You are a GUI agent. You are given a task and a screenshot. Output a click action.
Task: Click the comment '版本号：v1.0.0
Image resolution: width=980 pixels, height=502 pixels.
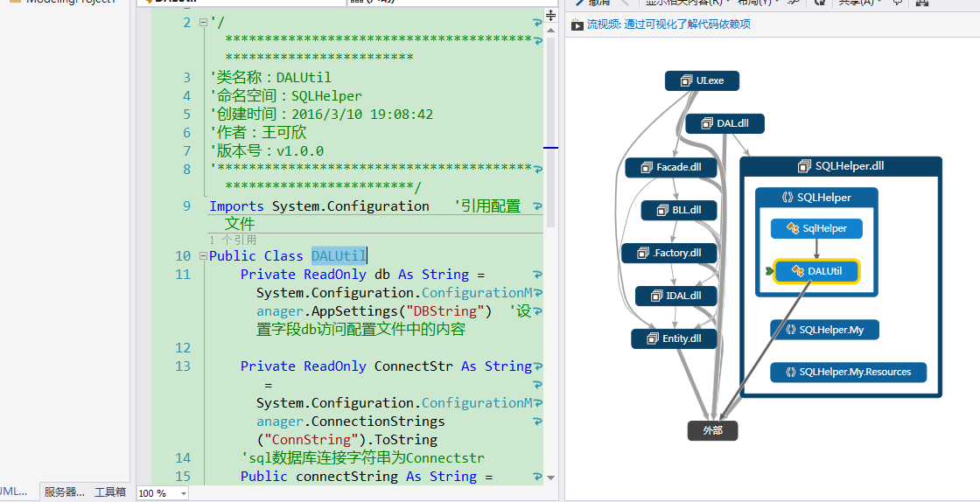(267, 151)
